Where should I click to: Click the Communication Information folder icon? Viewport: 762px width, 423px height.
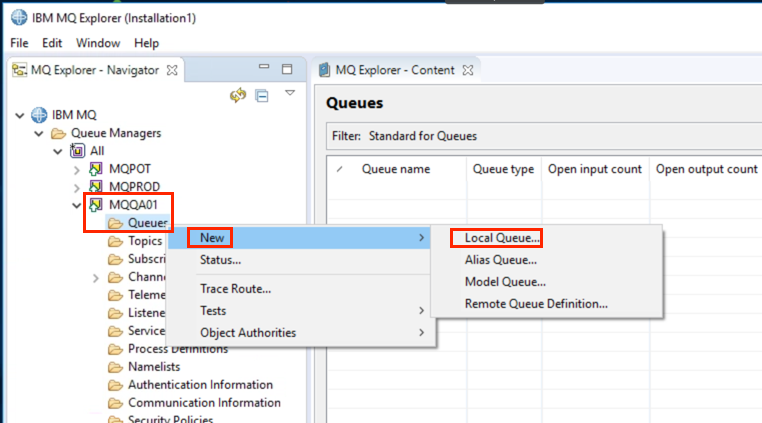pos(115,403)
